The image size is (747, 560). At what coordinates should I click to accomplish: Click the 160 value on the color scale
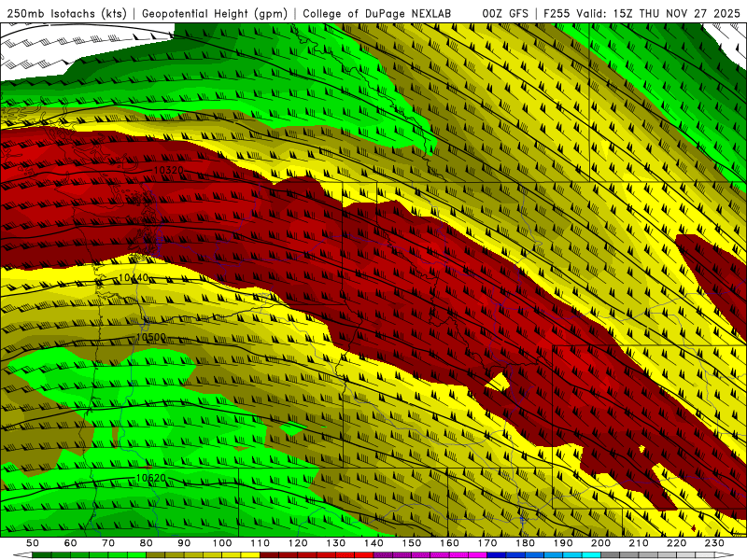point(449,543)
